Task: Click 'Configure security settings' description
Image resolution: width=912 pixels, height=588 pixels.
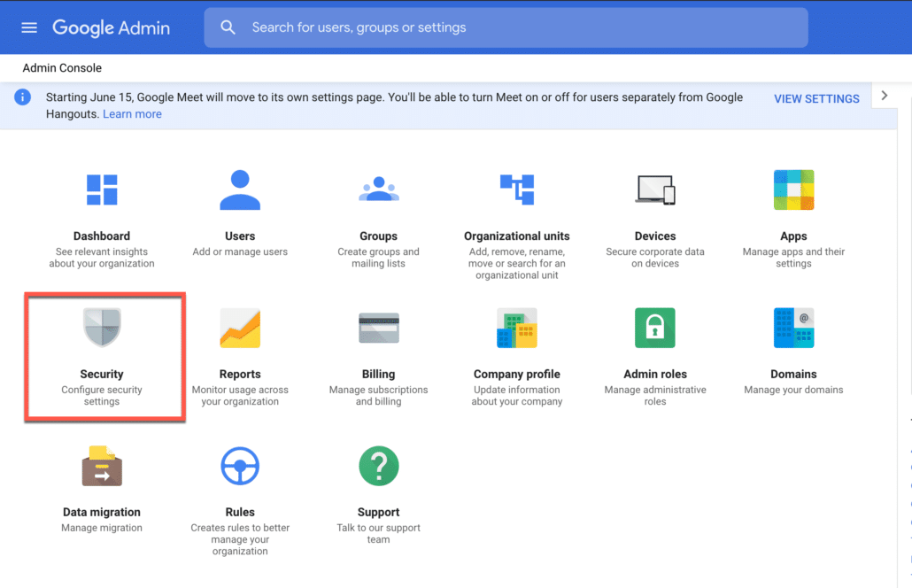Action: point(102,396)
